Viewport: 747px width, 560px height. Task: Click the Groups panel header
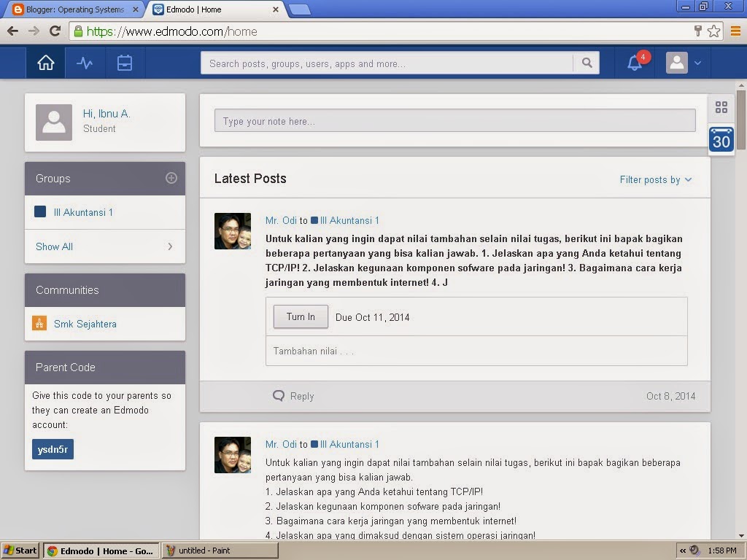(x=105, y=179)
